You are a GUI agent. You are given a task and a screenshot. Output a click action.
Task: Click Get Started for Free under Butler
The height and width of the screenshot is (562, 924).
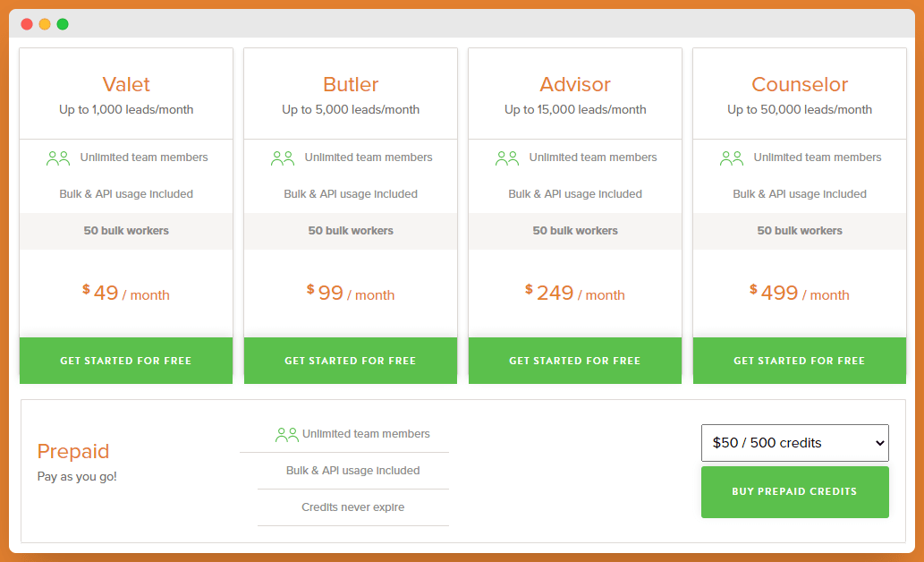(x=351, y=361)
